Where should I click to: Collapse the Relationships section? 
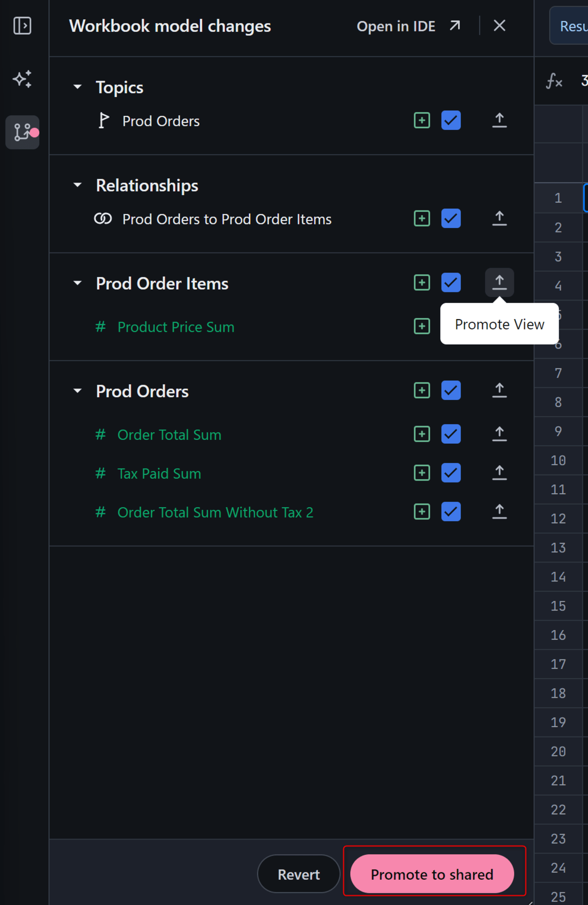click(77, 185)
